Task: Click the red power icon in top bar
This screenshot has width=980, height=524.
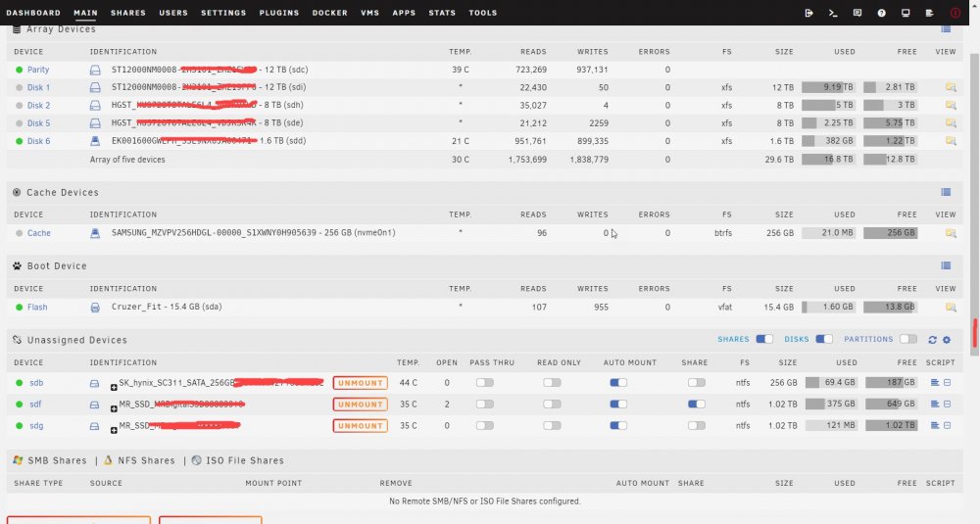Action: (x=955, y=13)
